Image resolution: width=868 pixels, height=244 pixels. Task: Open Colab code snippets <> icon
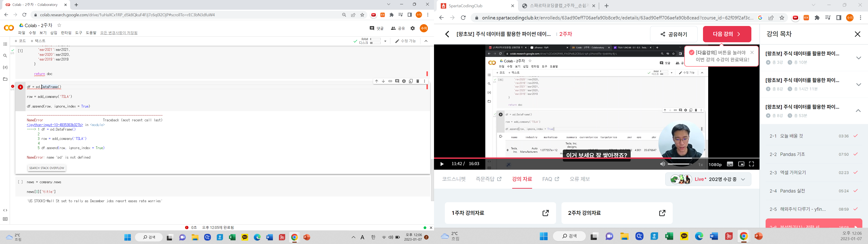[x=5, y=210]
